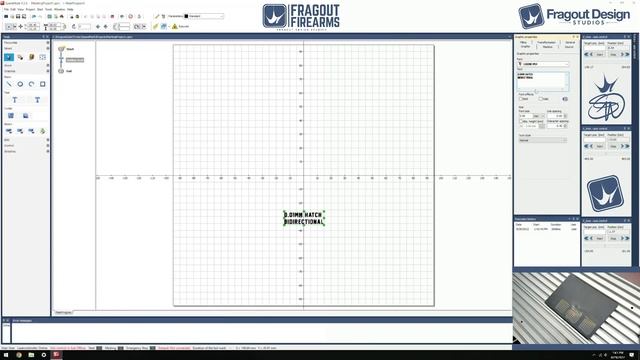
Task: Click the pencil edit icon in toolbar
Action: click(157, 16)
